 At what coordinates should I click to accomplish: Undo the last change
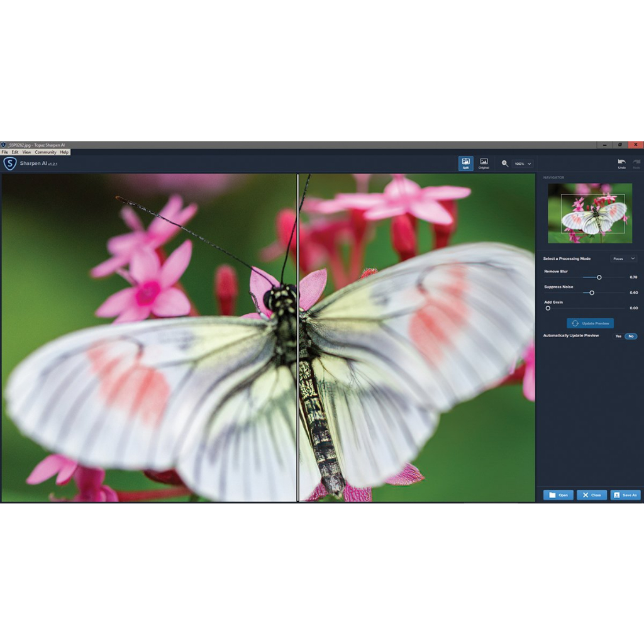(621, 163)
